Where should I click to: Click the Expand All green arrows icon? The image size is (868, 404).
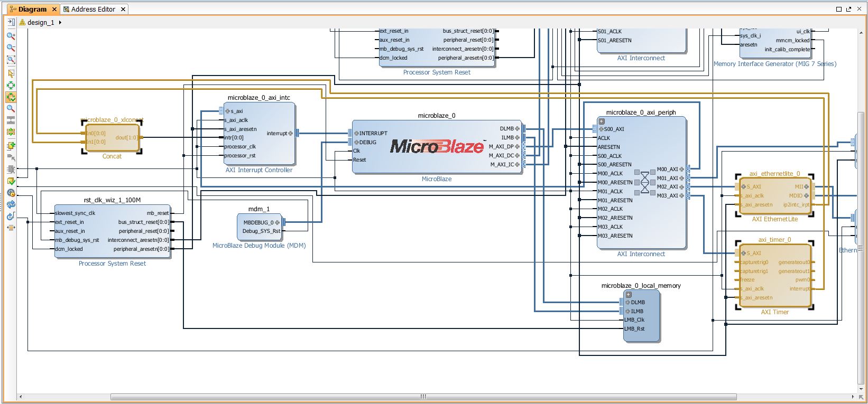(x=11, y=133)
